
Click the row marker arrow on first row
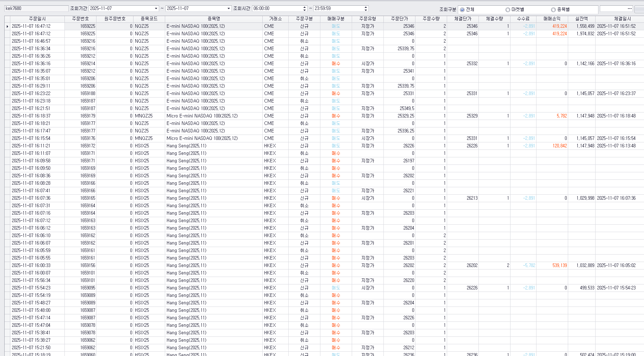point(7,26)
